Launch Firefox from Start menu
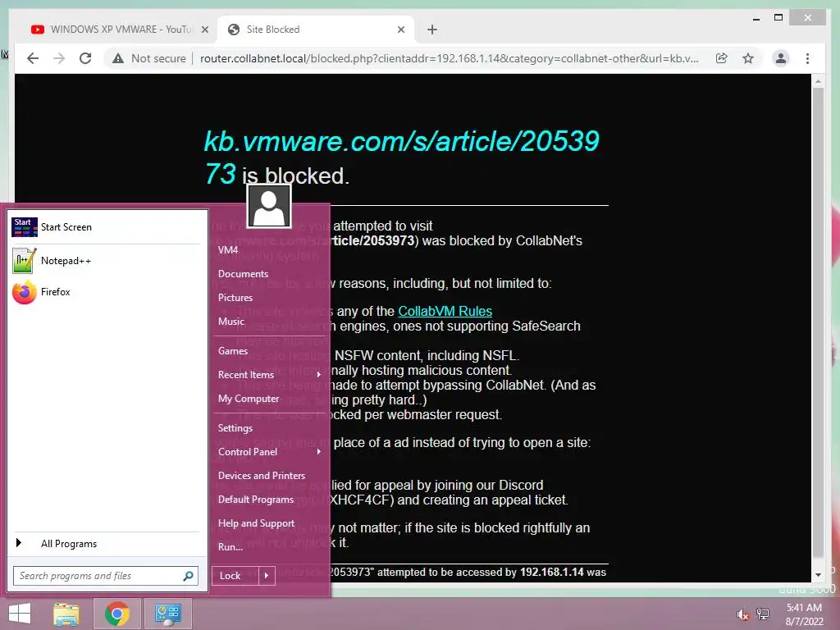 click(106, 292)
